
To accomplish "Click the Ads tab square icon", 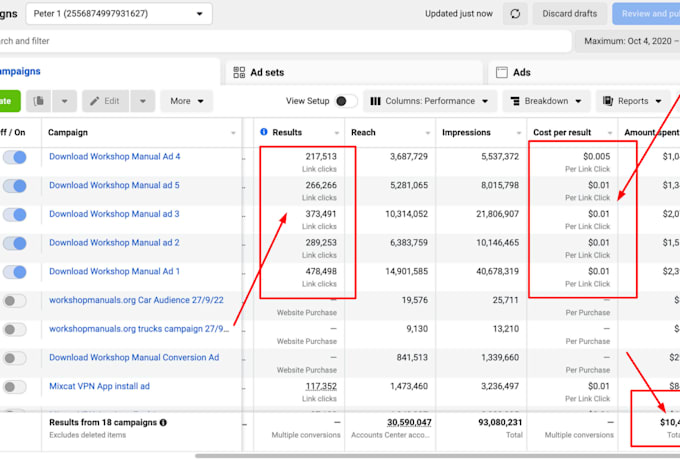I will pos(502,72).
